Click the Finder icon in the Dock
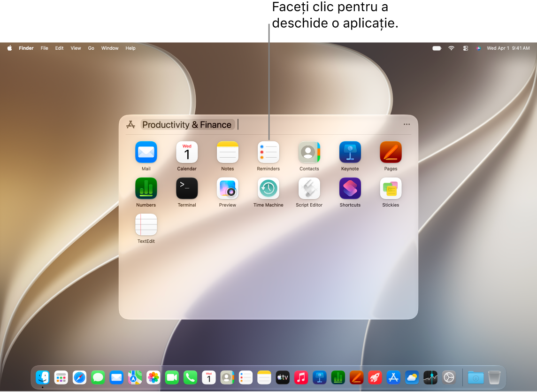Image resolution: width=537 pixels, height=392 pixels. (42, 377)
